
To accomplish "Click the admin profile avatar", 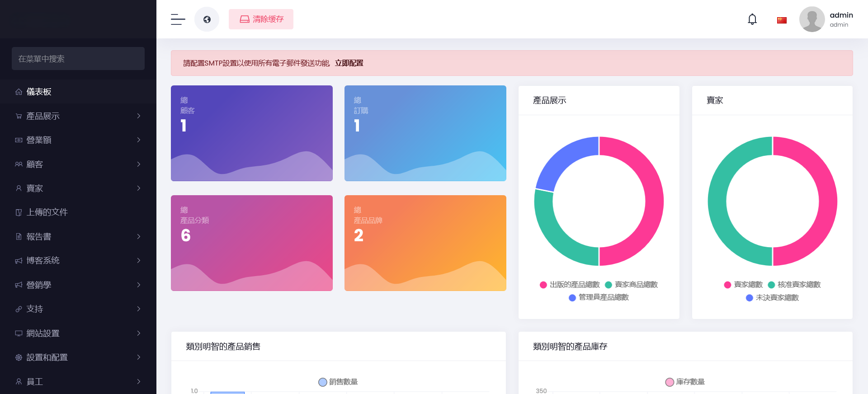I will [812, 19].
